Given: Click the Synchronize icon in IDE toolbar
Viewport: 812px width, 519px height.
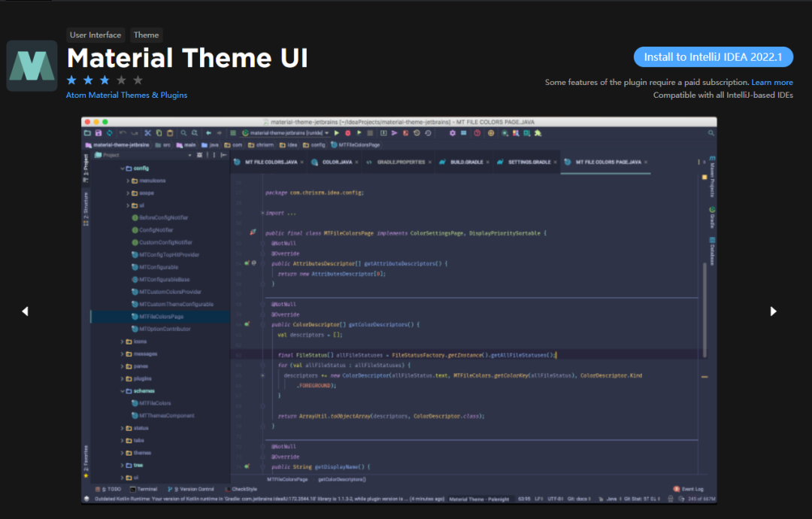Looking at the screenshot, I should tap(109, 133).
